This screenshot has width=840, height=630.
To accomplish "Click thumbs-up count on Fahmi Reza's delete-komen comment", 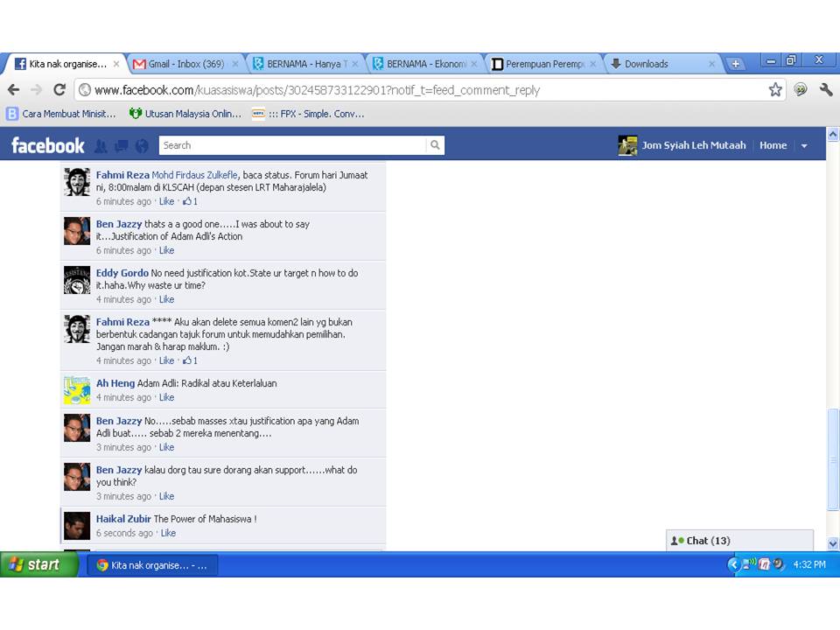I will [x=190, y=360].
